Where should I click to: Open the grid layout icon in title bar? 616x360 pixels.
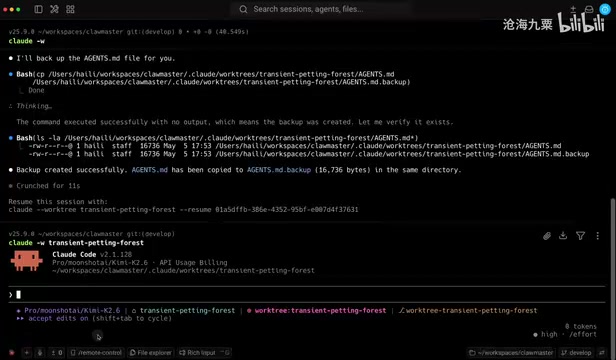pyautogui.click(x=70, y=9)
